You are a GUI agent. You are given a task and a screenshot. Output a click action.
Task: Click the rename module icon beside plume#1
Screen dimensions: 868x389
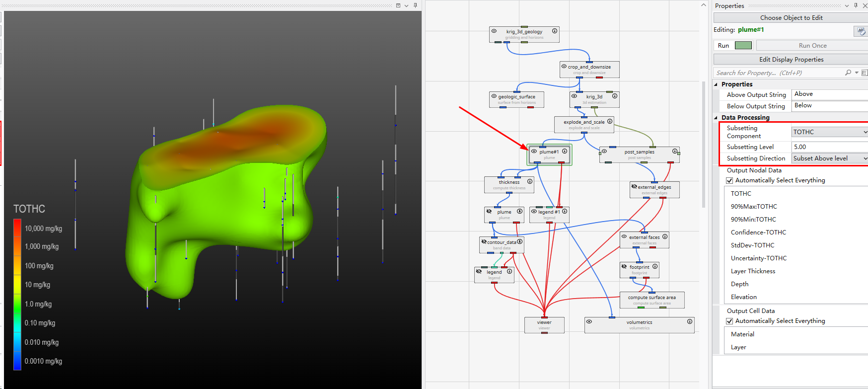coord(860,31)
